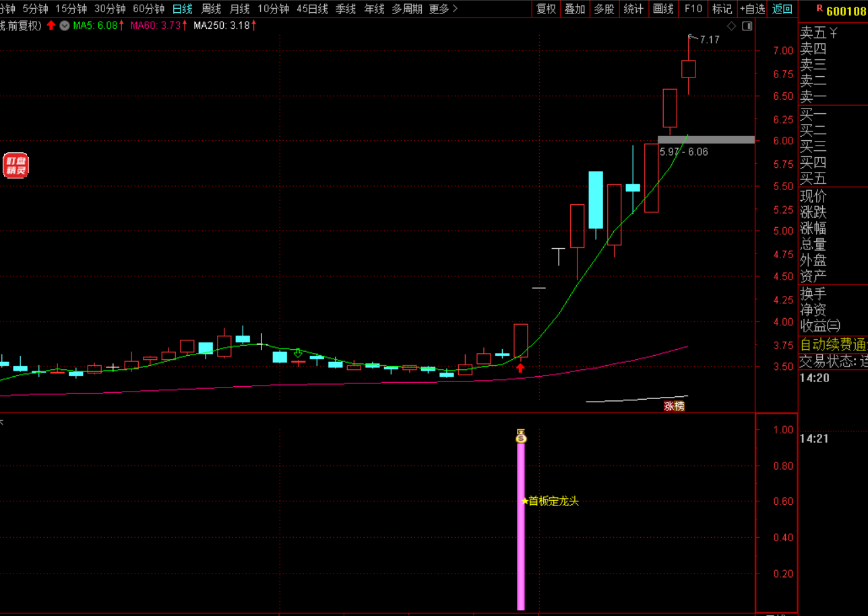Enable the 叠加 overlay option
Image resolution: width=868 pixels, height=616 pixels.
pos(575,9)
